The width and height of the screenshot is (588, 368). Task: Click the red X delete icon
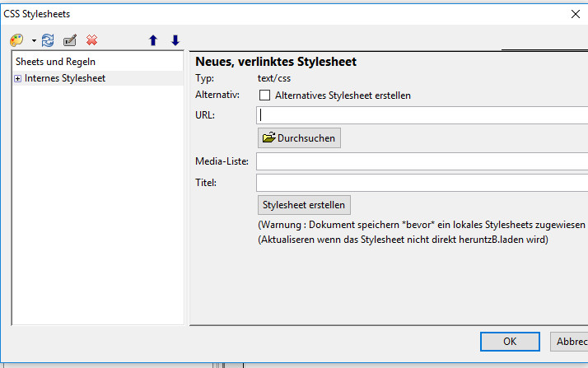tap(91, 40)
